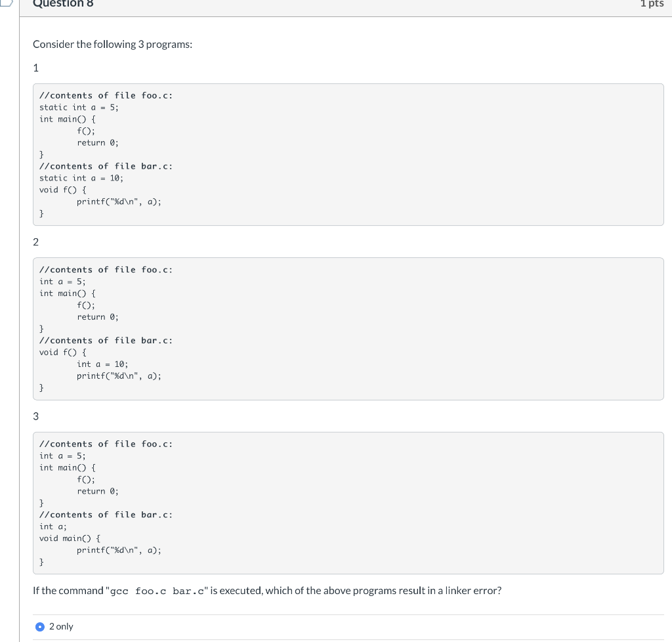Click program 2's "//contents of file foo.c:" comment
Image resolution: width=672 pixels, height=642 pixels.
(x=106, y=270)
